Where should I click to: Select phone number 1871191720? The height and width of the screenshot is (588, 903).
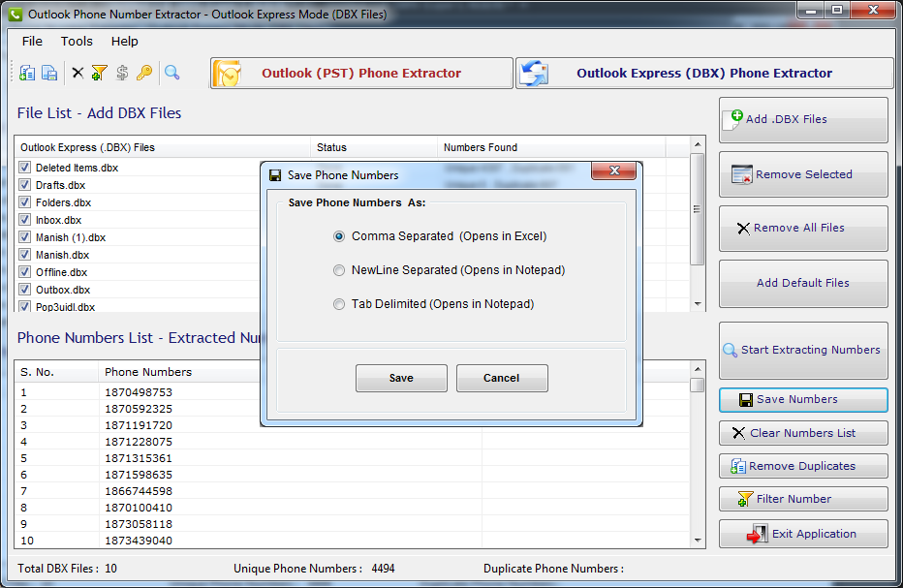(139, 425)
